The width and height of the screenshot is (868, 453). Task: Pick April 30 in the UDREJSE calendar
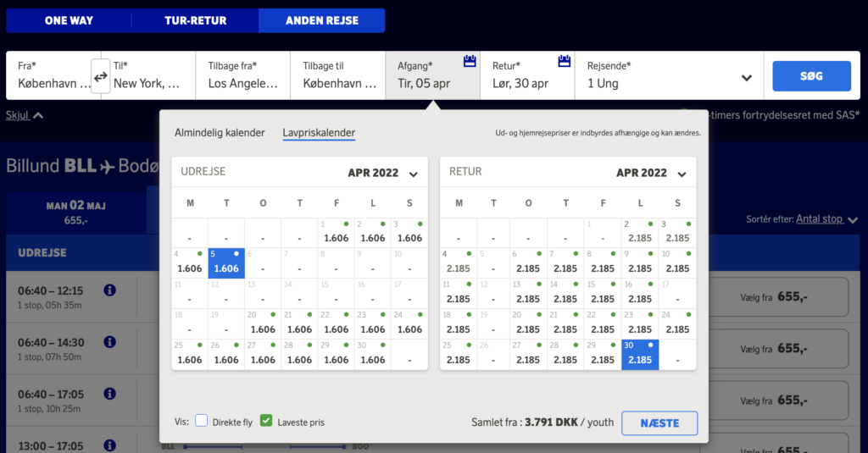pos(373,354)
